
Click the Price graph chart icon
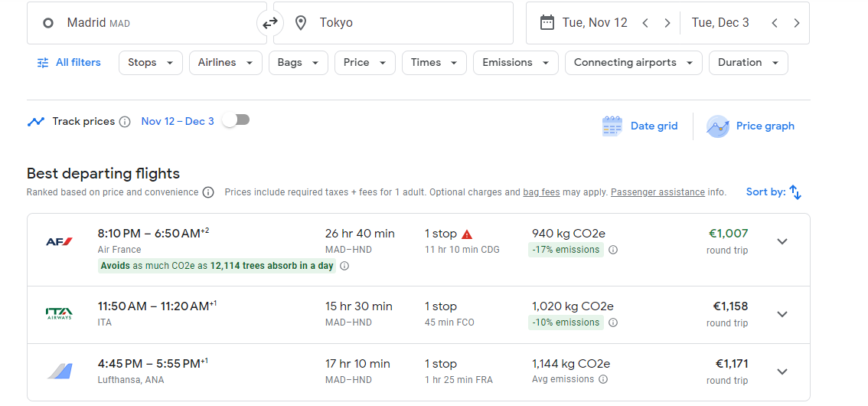click(717, 126)
